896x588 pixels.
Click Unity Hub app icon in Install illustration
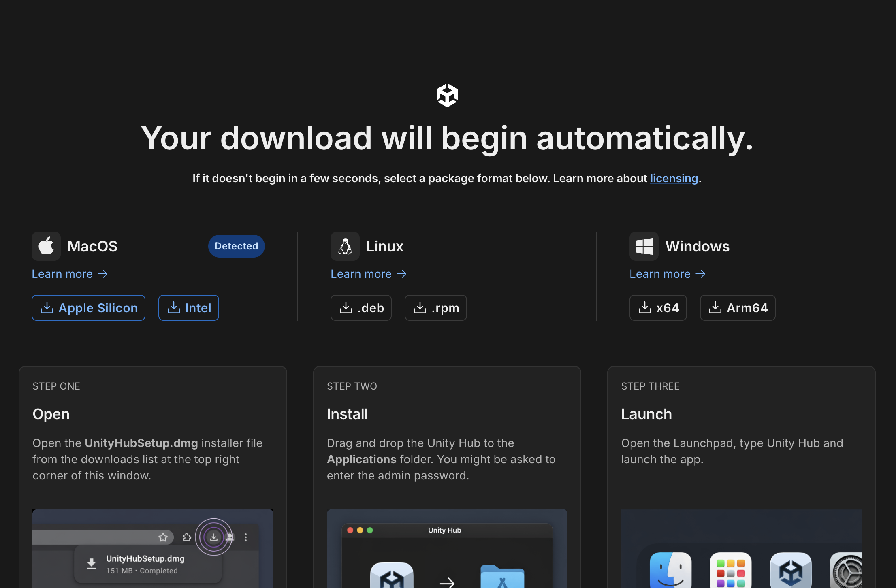pos(392,575)
